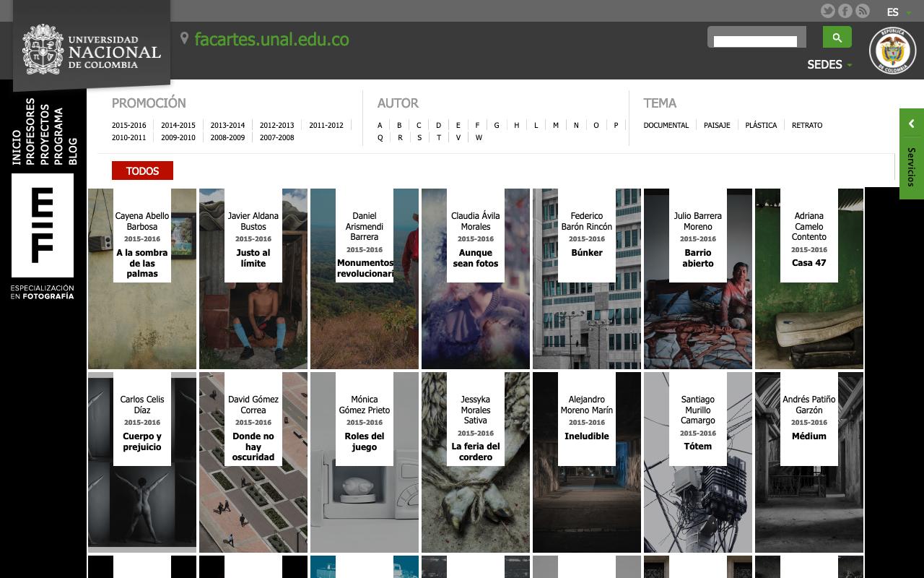Filter authors by letter B
The height and width of the screenshot is (578, 924).
399,125
